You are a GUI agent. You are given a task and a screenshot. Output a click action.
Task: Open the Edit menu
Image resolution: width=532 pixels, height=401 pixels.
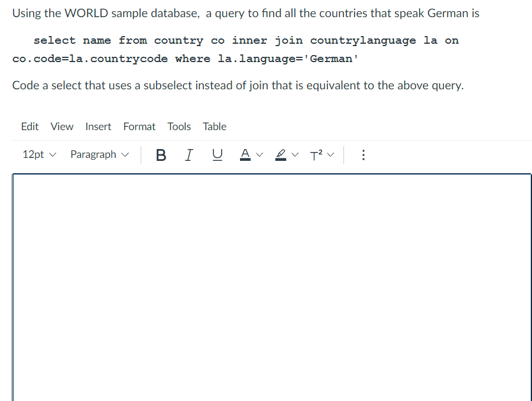30,127
